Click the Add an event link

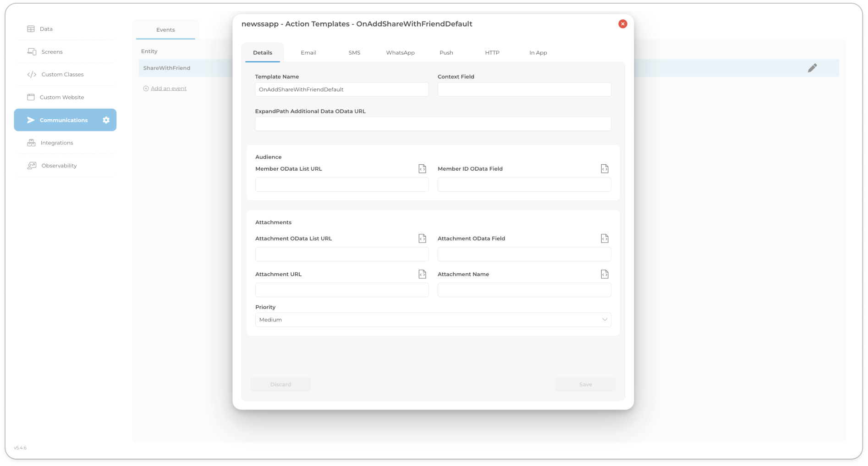pos(168,89)
